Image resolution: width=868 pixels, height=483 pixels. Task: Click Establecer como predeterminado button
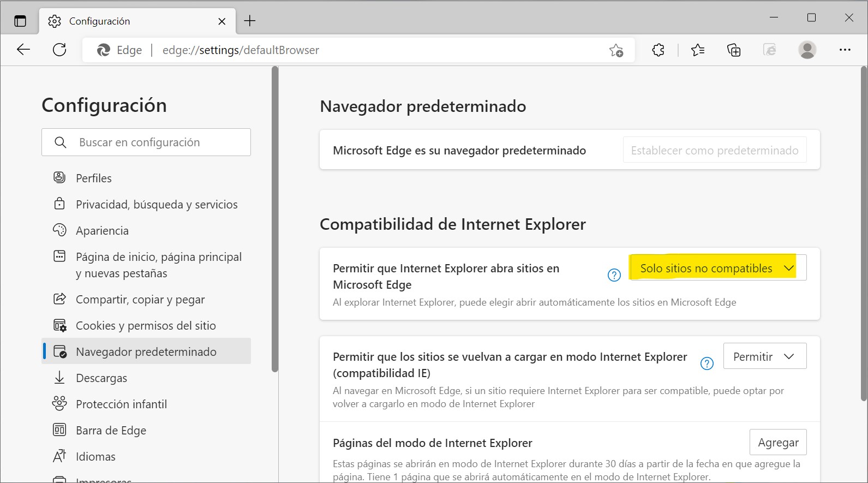(715, 150)
